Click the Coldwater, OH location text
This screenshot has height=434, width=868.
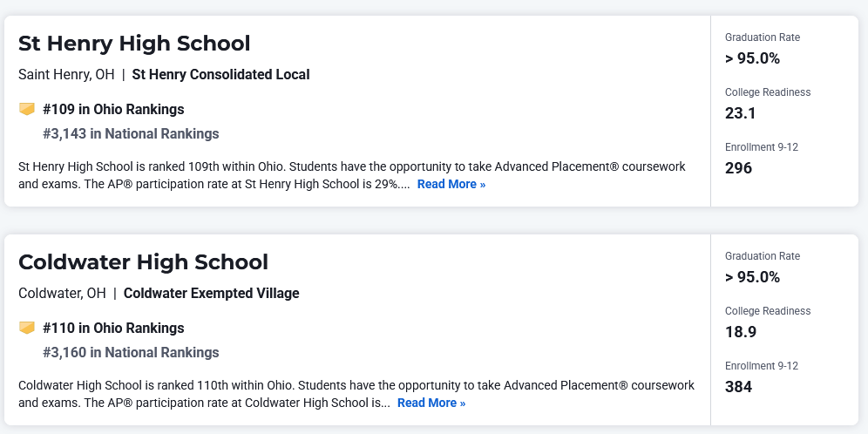[62, 294]
